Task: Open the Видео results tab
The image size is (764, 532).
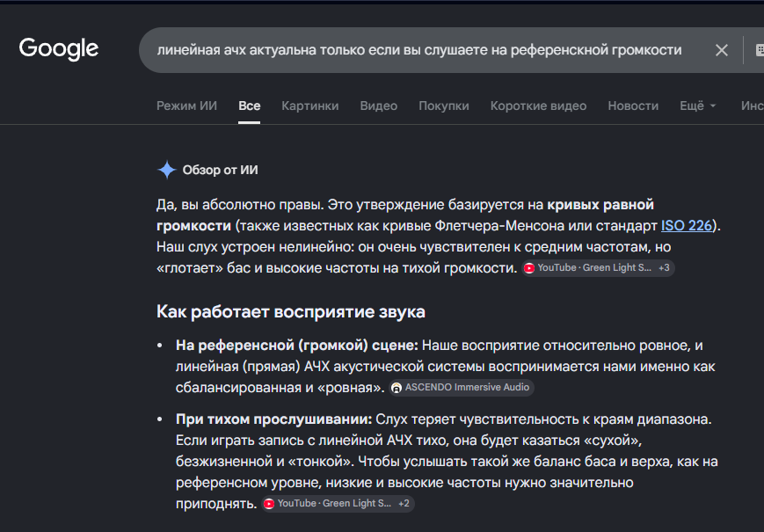Action: pos(379,106)
